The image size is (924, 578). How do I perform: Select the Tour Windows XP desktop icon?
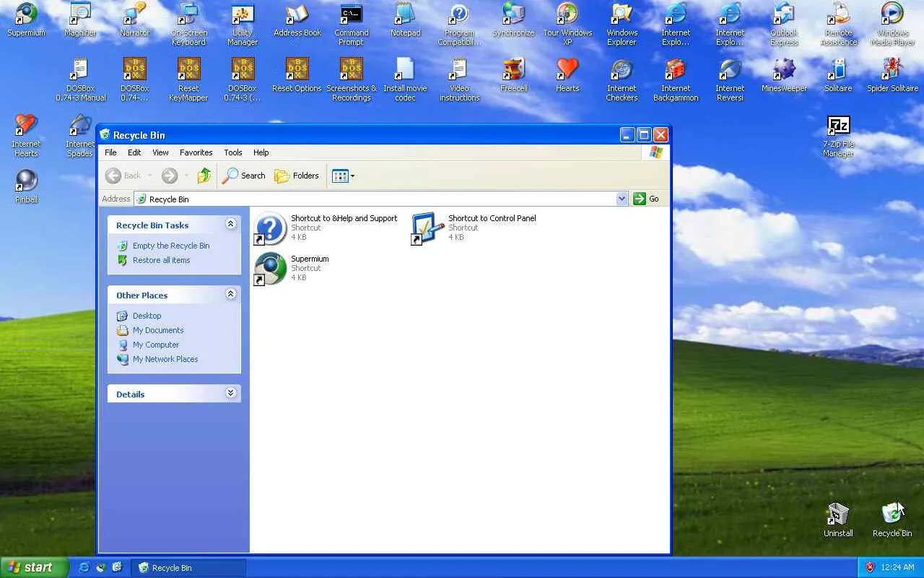click(x=567, y=25)
